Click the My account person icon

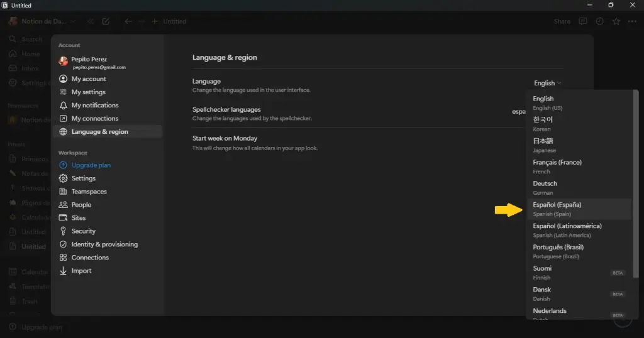point(63,79)
